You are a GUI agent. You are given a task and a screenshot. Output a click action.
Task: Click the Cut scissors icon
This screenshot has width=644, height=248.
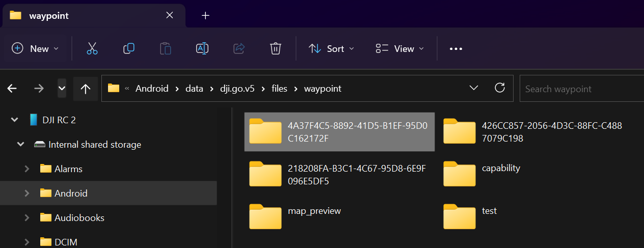[92, 49]
